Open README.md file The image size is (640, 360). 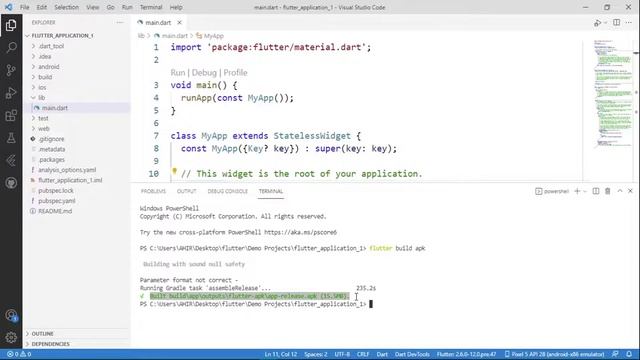click(x=55, y=211)
